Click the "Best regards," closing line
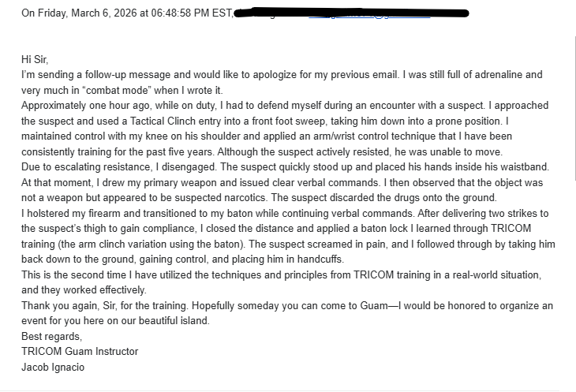576x392 pixels. pos(51,335)
